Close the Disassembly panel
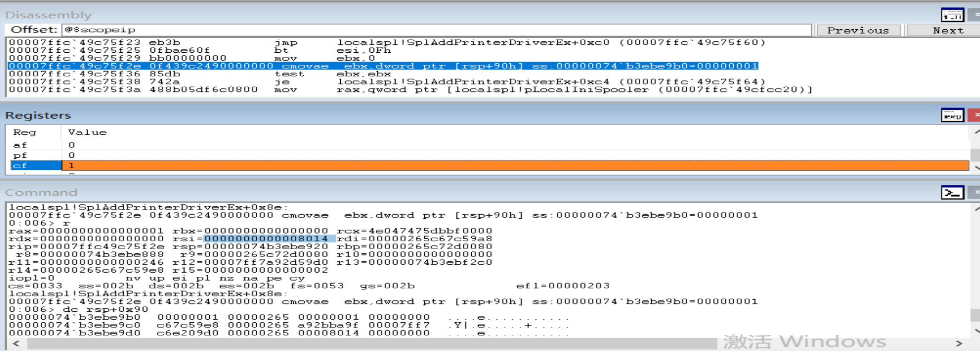The height and width of the screenshot is (351, 980). [x=974, y=15]
